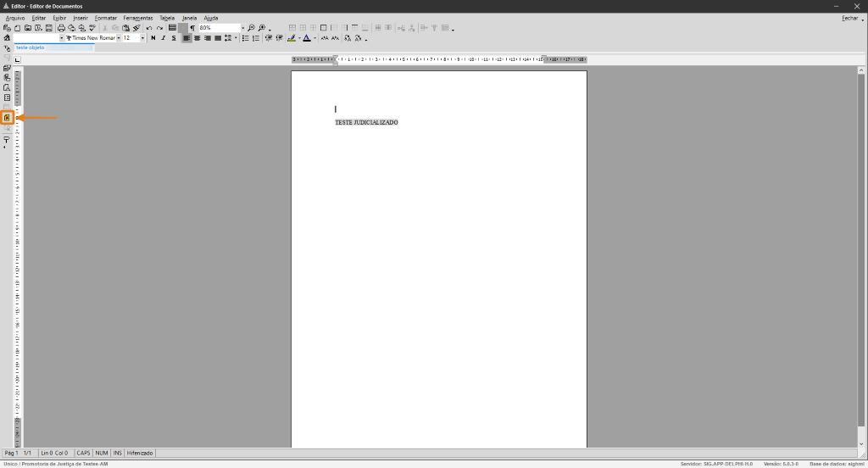868x468 pixels.
Task: Open the Ajuda menu
Action: tap(211, 19)
